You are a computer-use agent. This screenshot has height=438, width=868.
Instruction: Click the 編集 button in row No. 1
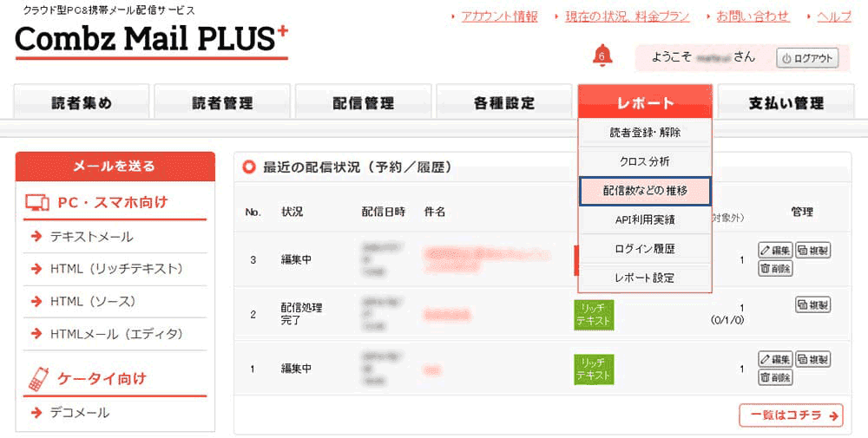(x=775, y=359)
